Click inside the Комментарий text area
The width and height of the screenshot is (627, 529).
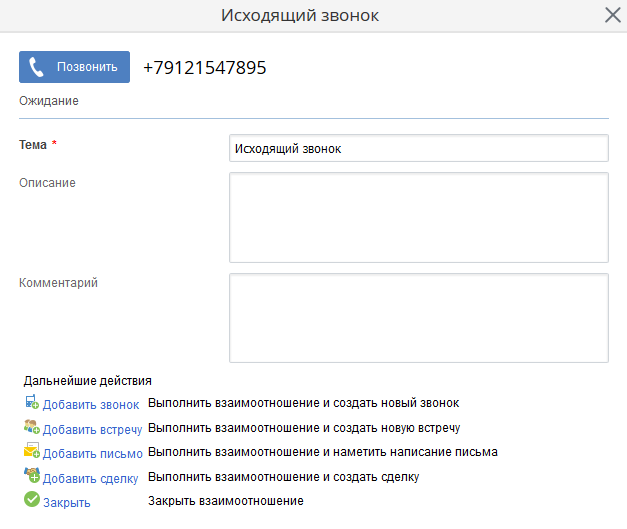tap(418, 318)
